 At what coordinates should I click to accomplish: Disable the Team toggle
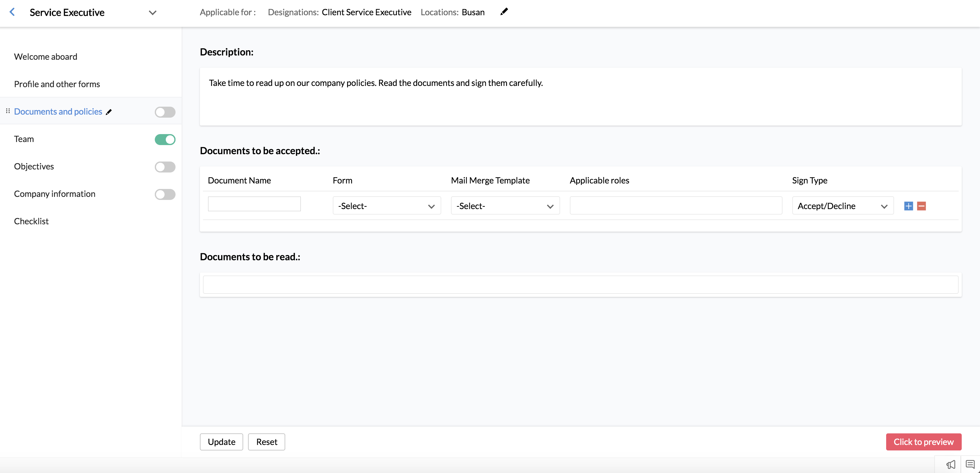tap(165, 139)
